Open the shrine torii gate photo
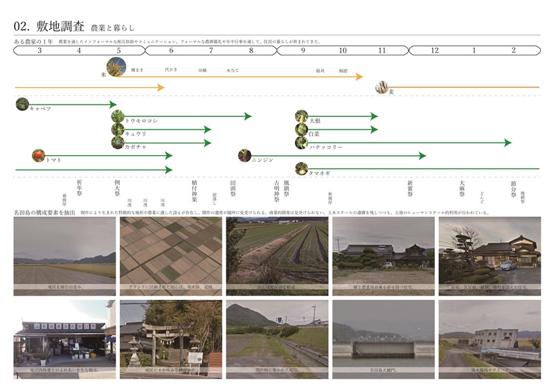The image size is (554, 392). click(x=170, y=332)
